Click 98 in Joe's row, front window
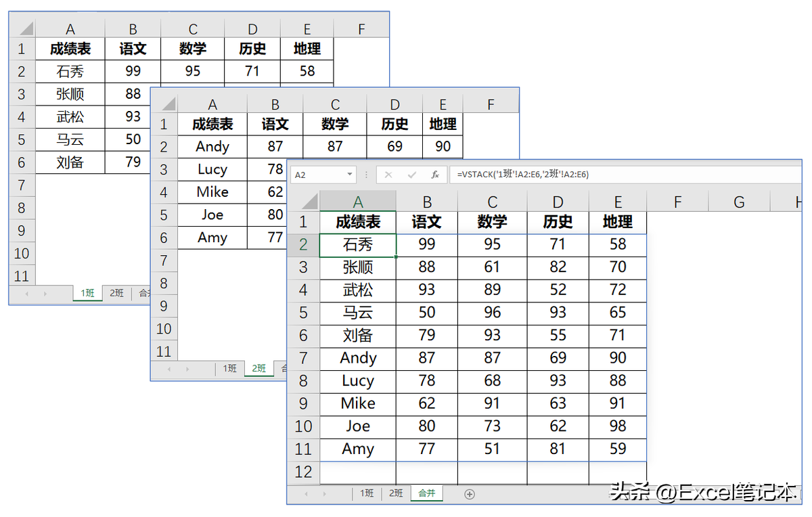Viewport: 812px width, 517px height. pyautogui.click(x=618, y=426)
